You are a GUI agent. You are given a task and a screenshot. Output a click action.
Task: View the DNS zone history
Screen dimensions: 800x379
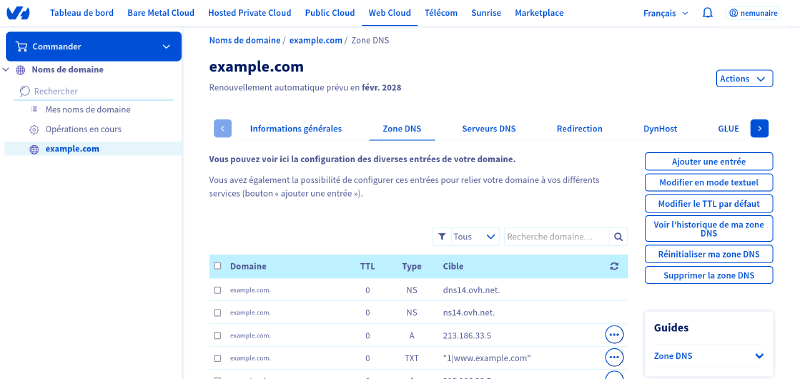pyautogui.click(x=709, y=229)
